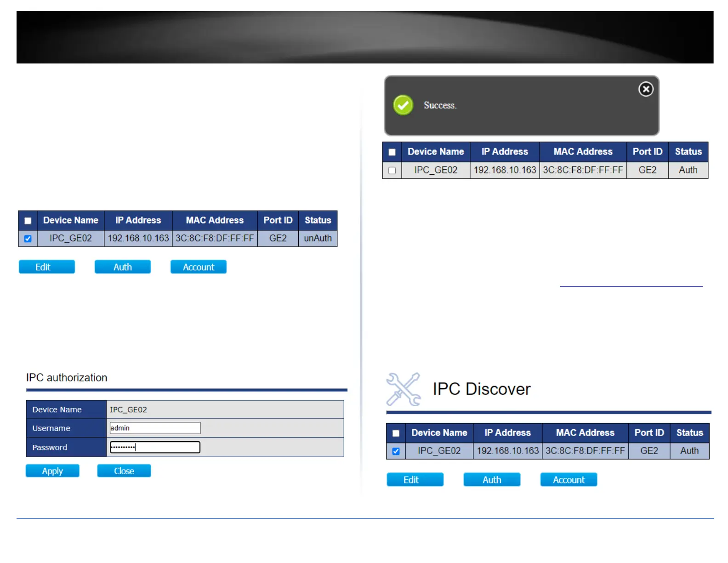Click the 3C:8C:F8:DF:FF:FF cell in the unAuth table
Screen dimensions: 728x563
(x=215, y=238)
